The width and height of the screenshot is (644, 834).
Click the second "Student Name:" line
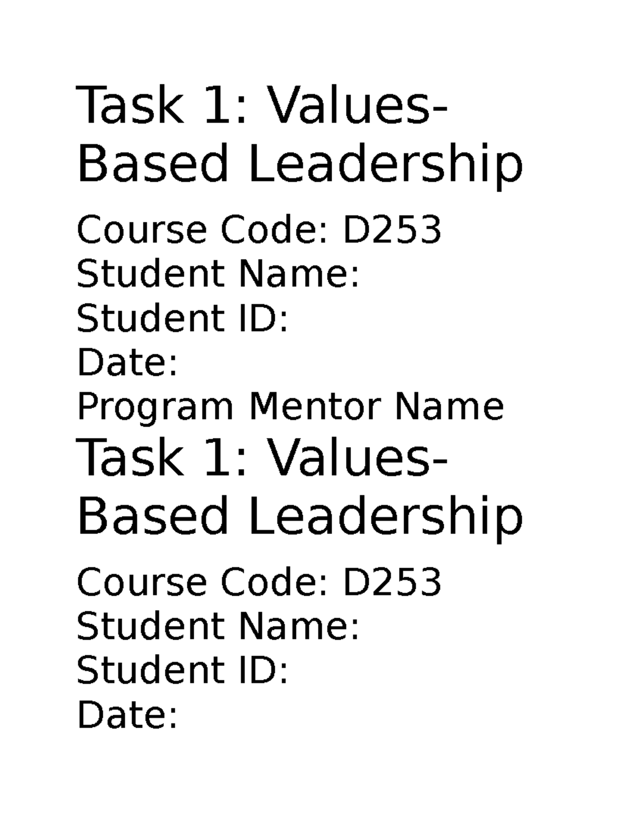[217, 626]
